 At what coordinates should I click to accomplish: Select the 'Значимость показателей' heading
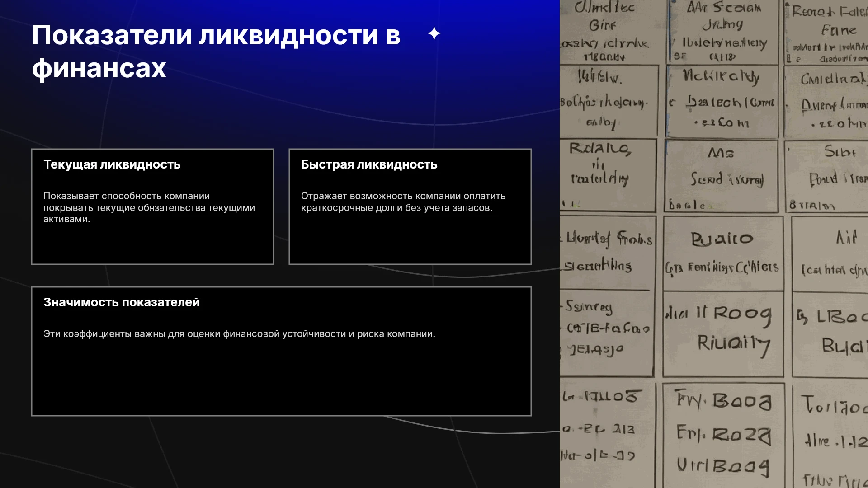pyautogui.click(x=122, y=302)
